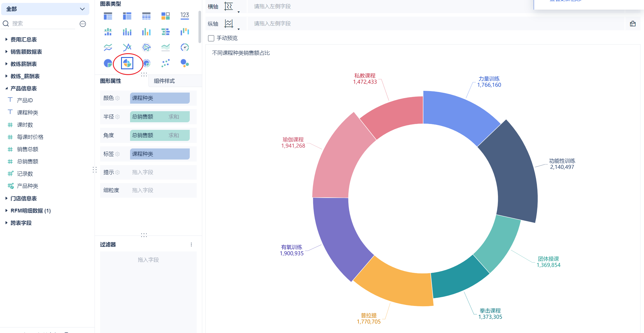Click the basic pie chart icon
644x333 pixels.
pyautogui.click(x=108, y=63)
